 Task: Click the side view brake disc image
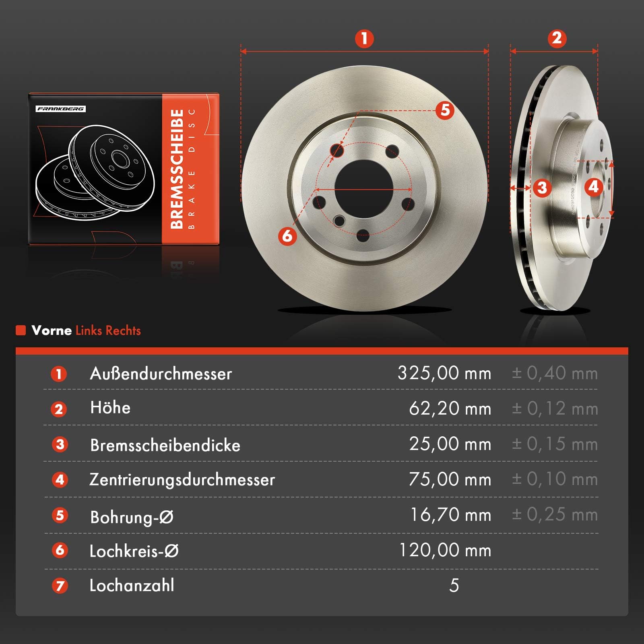tap(561, 188)
